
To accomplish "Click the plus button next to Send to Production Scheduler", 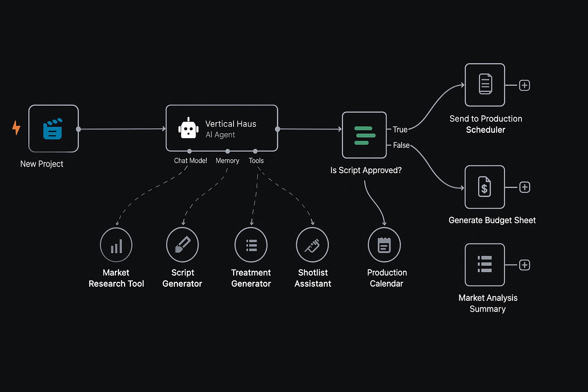I will coord(524,85).
